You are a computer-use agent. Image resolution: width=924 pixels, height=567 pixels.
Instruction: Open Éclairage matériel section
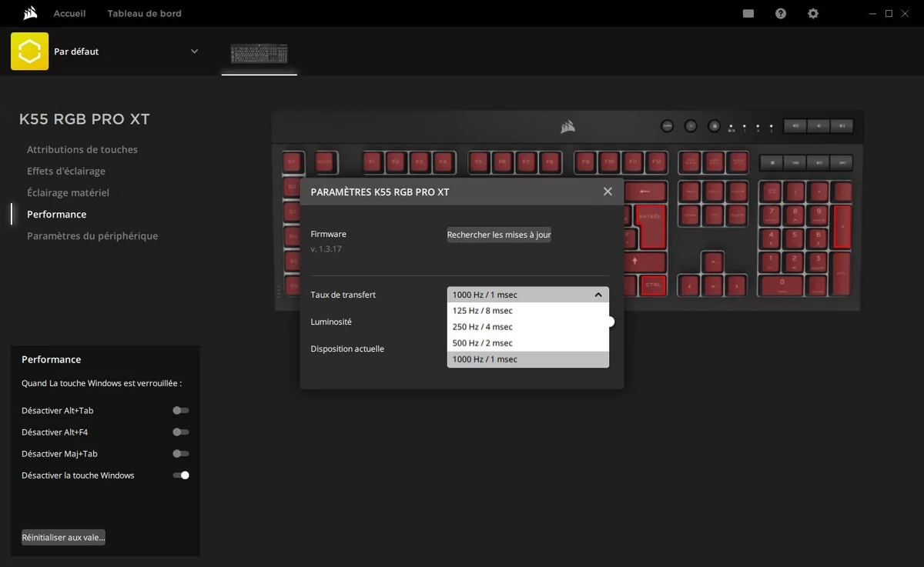click(68, 192)
